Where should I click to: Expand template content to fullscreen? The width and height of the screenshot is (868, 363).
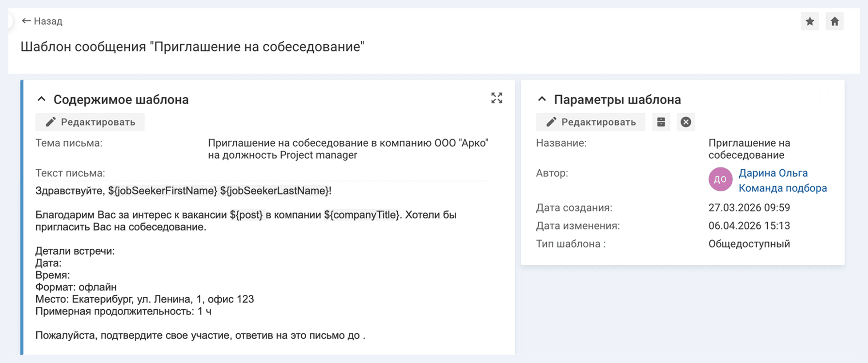click(x=496, y=98)
